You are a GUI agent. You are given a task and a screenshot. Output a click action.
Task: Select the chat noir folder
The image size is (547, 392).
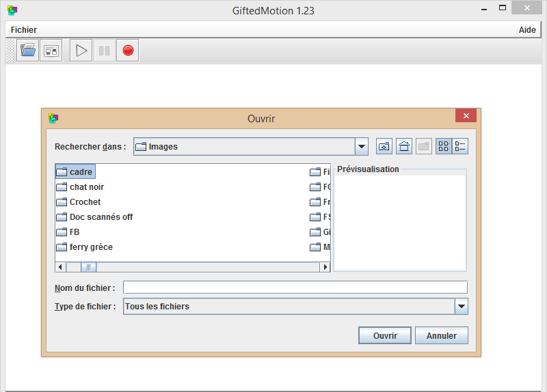(86, 187)
